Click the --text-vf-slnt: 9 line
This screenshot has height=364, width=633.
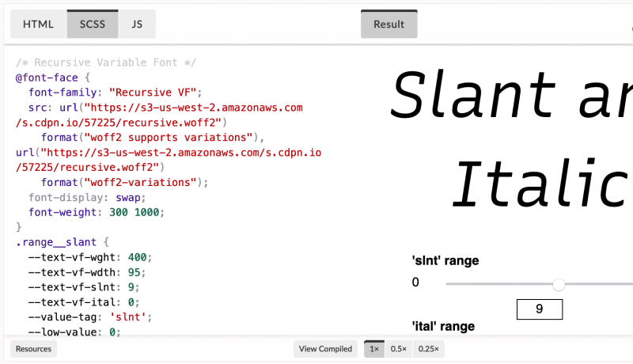click(84, 287)
